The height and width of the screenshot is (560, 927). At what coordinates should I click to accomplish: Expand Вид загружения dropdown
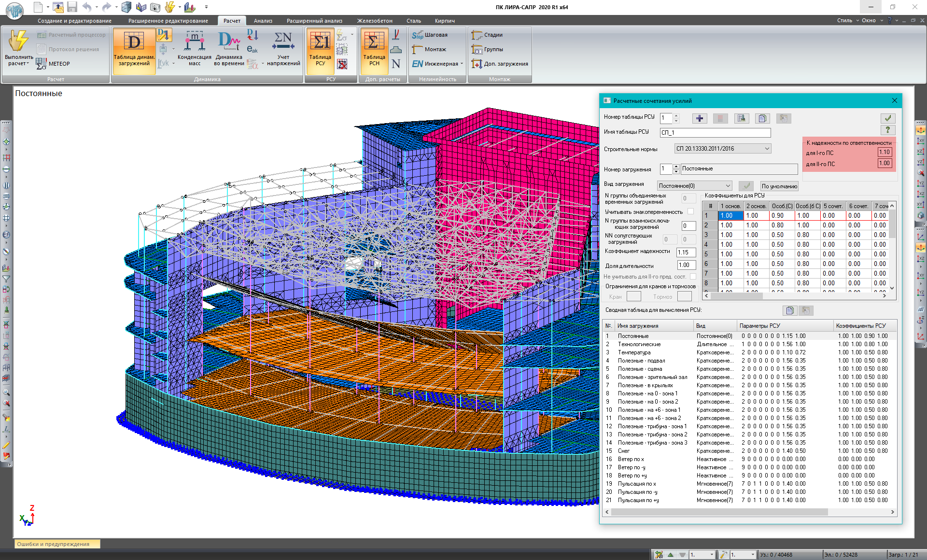[728, 186]
